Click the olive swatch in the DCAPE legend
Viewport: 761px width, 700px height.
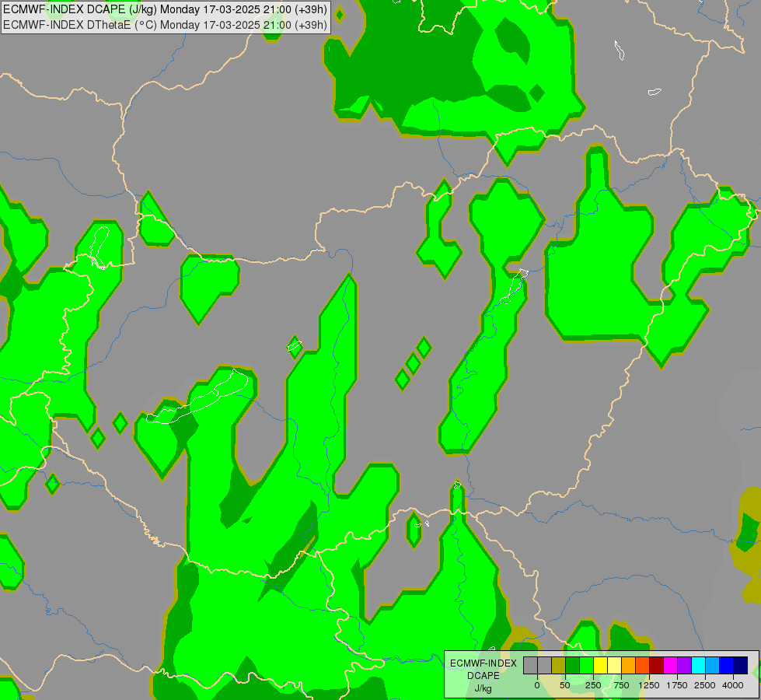click(559, 665)
